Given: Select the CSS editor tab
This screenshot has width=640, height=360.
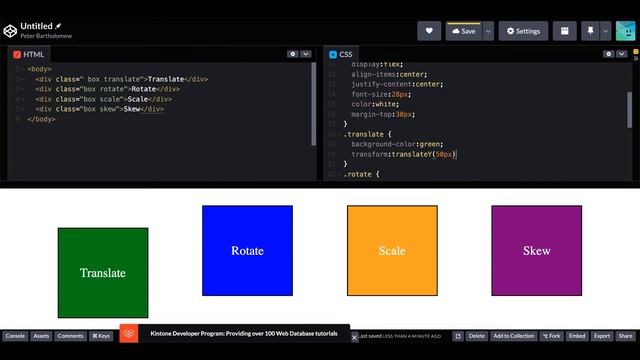Looking at the screenshot, I should [x=341, y=54].
